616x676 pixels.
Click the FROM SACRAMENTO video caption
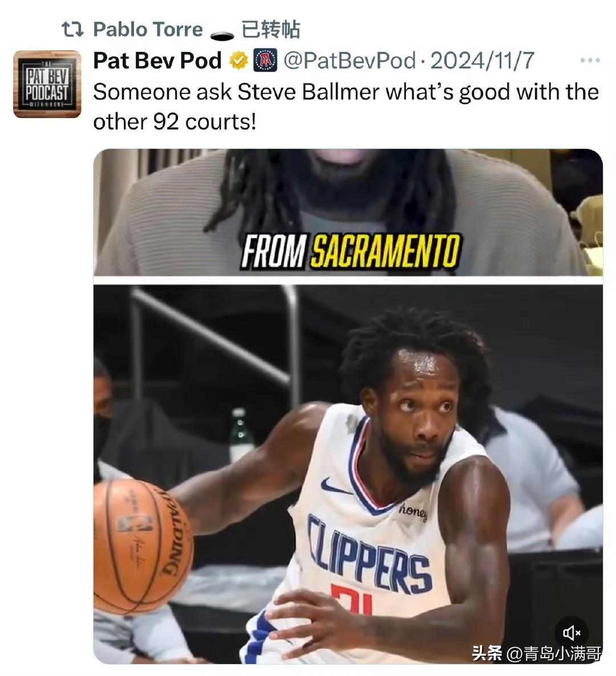click(x=350, y=252)
